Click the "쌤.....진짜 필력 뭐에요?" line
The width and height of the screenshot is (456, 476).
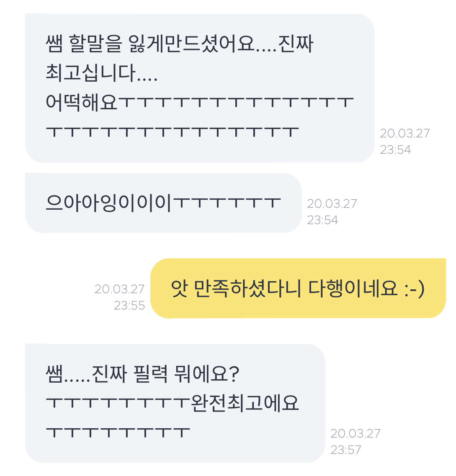click(x=142, y=374)
